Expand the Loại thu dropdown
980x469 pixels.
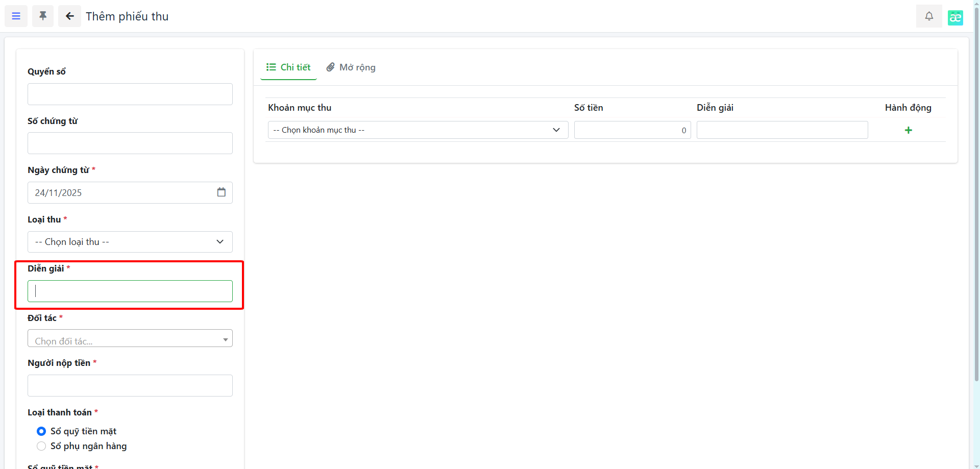[x=130, y=242]
